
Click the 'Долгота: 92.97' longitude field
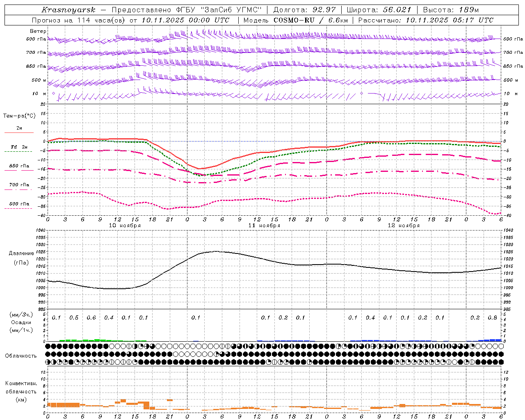click(304, 10)
